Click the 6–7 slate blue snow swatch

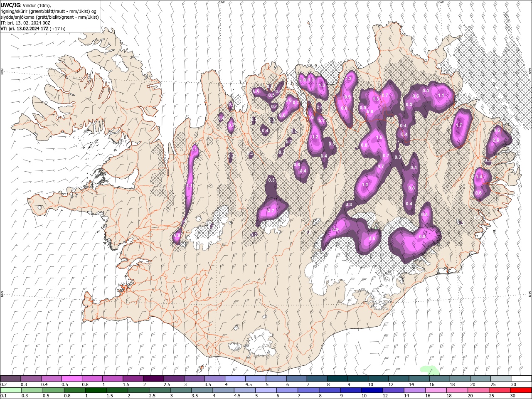click(296, 379)
